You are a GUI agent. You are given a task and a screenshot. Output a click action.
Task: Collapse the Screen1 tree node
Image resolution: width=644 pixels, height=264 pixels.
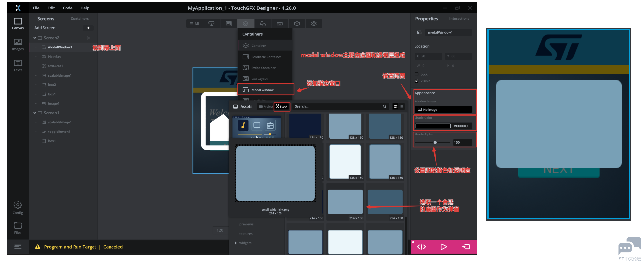(x=35, y=113)
